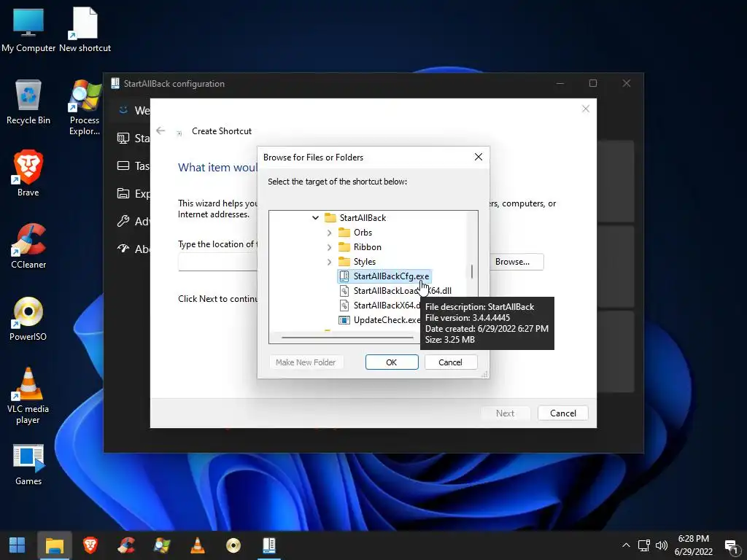The height and width of the screenshot is (560, 747).
Task: Open the network tray icon
Action: click(x=644, y=545)
